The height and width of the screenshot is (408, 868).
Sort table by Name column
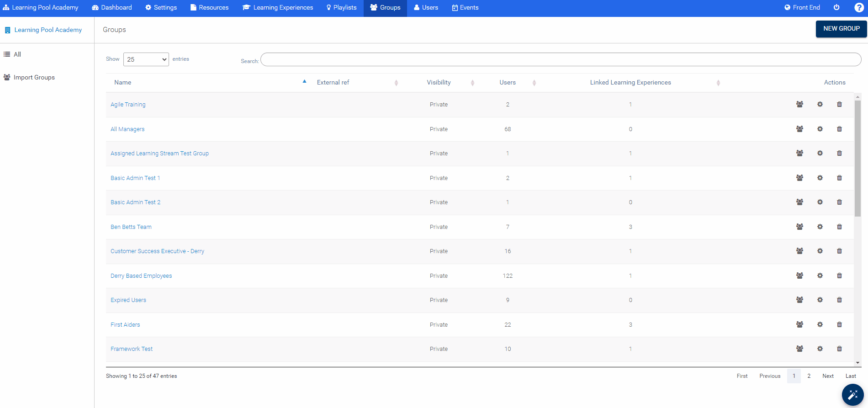click(122, 82)
